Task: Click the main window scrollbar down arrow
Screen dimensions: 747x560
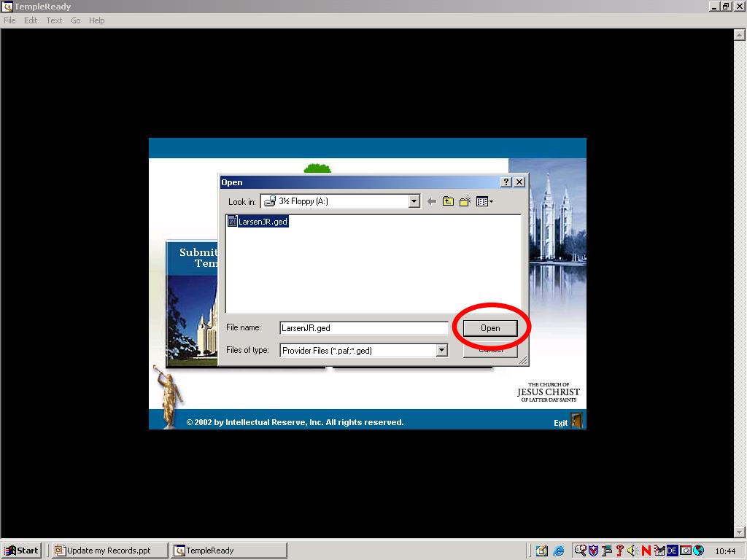Action: point(740,532)
